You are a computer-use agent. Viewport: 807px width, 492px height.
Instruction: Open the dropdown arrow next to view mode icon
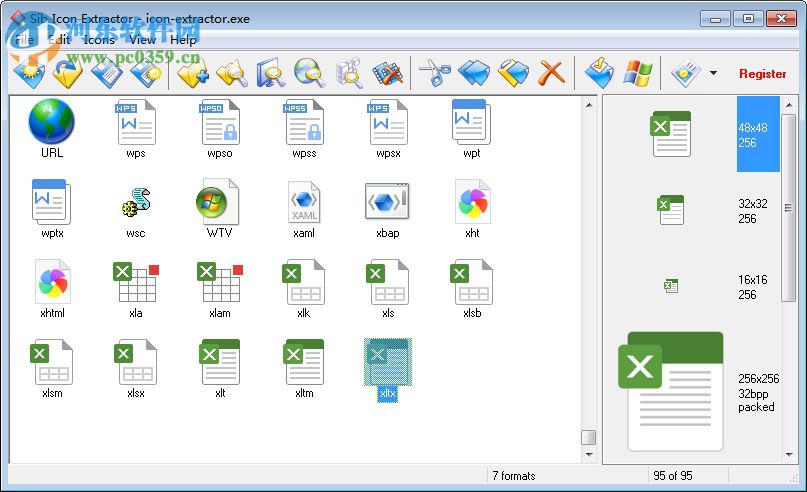pyautogui.click(x=713, y=73)
